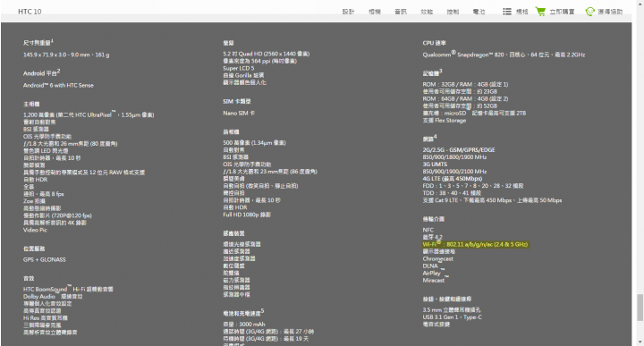Click the HTC 10 page title
The image size is (644, 346).
(30, 12)
